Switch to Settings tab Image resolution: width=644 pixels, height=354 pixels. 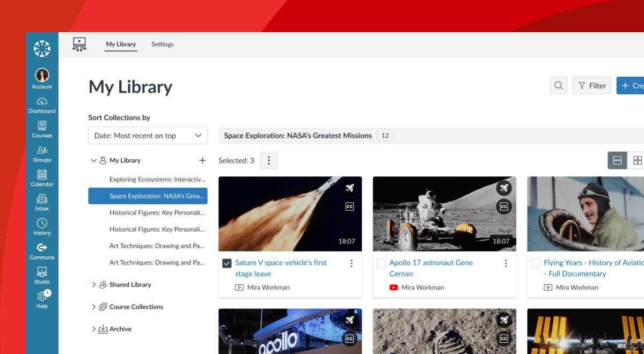coord(162,44)
